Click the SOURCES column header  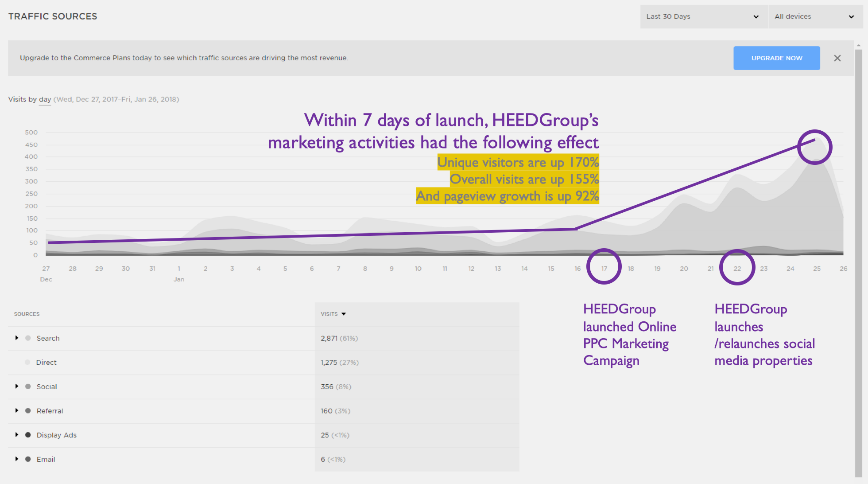(x=27, y=314)
